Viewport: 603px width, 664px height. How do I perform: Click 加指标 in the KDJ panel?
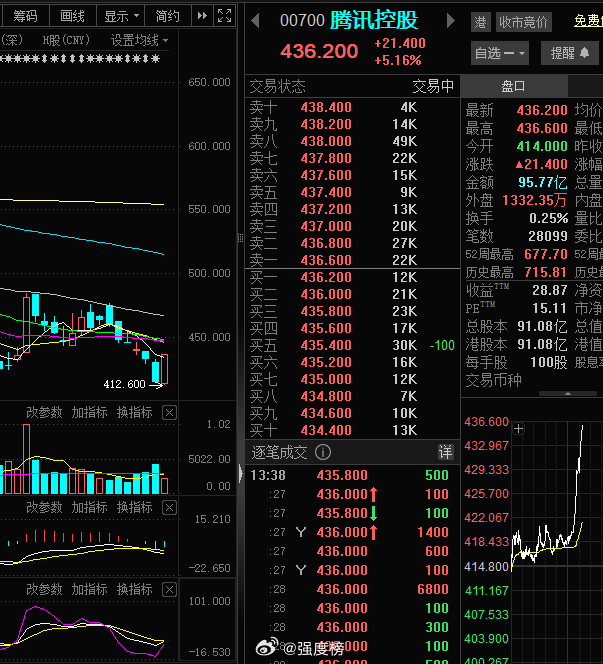(89, 589)
